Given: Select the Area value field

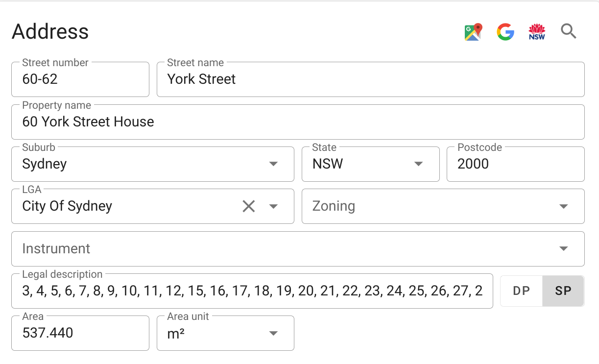Looking at the screenshot, I should 80,333.
